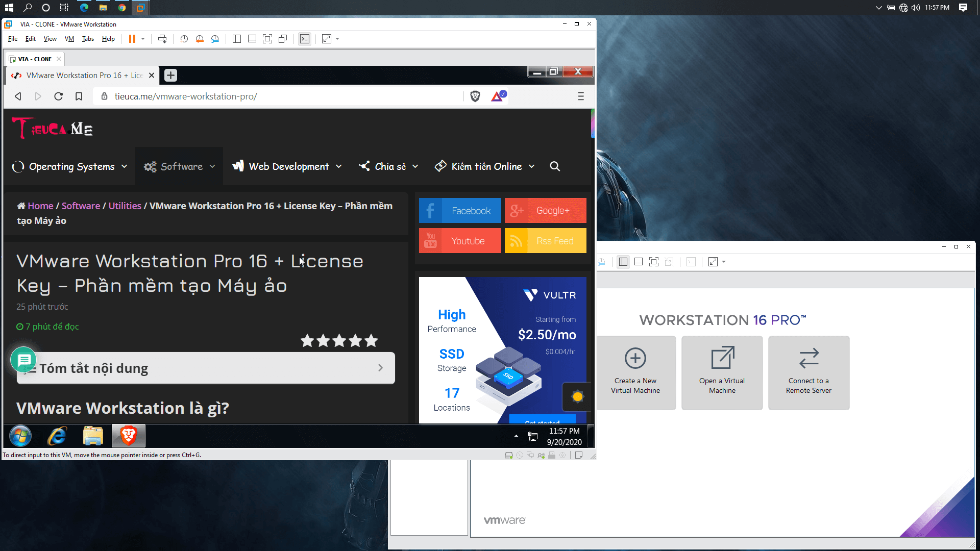The image size is (980, 551).
Task: Click Windows 7 Start orb
Action: pos(20,436)
